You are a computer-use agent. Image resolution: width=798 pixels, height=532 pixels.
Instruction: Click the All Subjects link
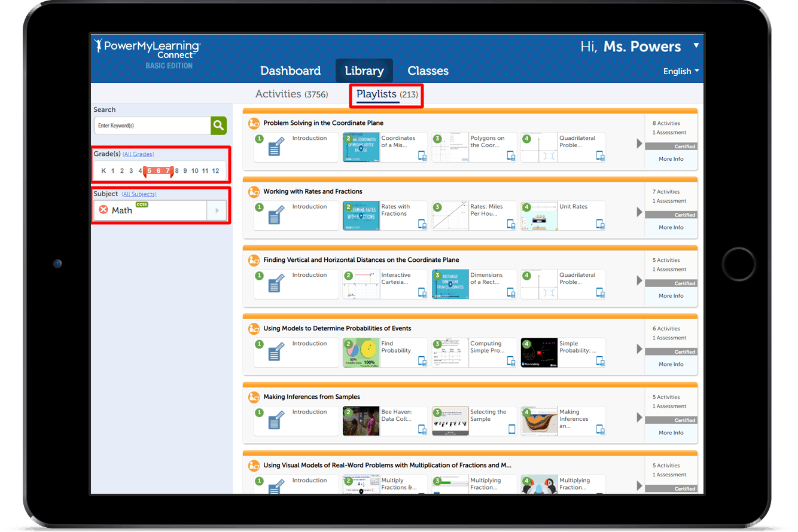pyautogui.click(x=139, y=194)
